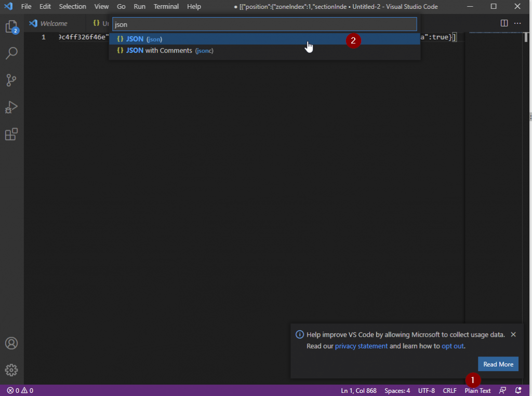Open the Extensions marketplace icon
This screenshot has width=532, height=396.
point(11,134)
